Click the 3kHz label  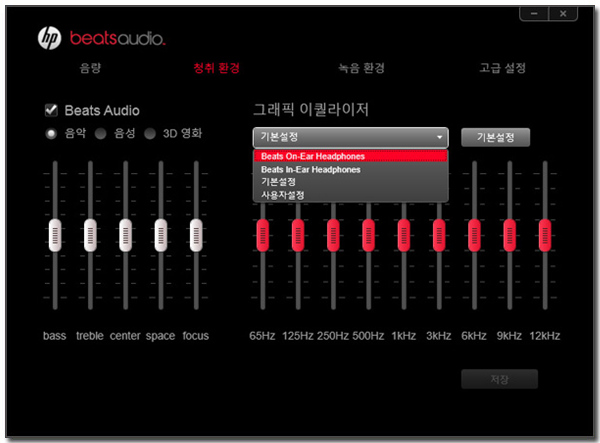click(439, 336)
